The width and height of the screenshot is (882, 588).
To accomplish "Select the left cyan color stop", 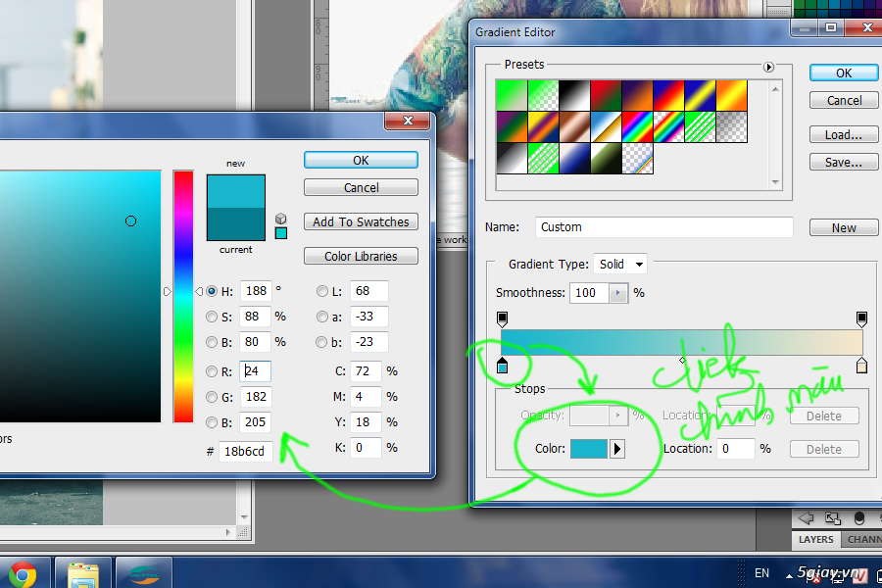I will pos(503,366).
